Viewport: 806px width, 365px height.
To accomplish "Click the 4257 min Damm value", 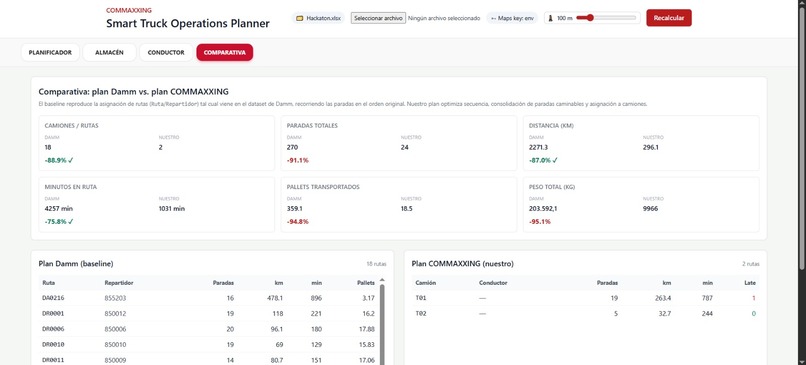I will coord(58,209).
